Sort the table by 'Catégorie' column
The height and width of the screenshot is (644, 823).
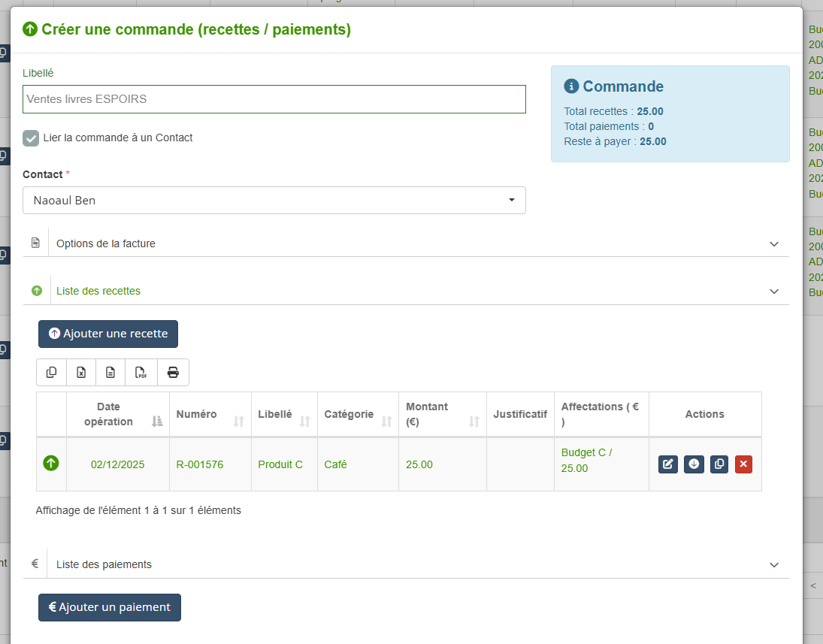tap(358, 414)
